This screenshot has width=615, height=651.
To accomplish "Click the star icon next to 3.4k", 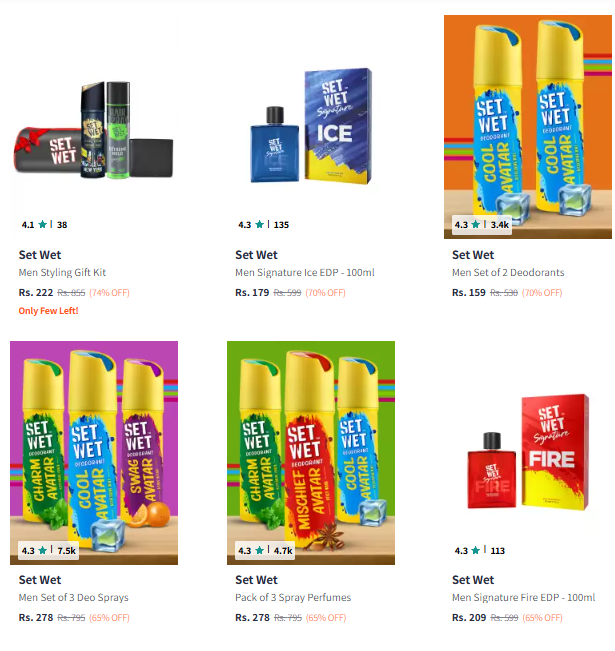I will pos(476,225).
